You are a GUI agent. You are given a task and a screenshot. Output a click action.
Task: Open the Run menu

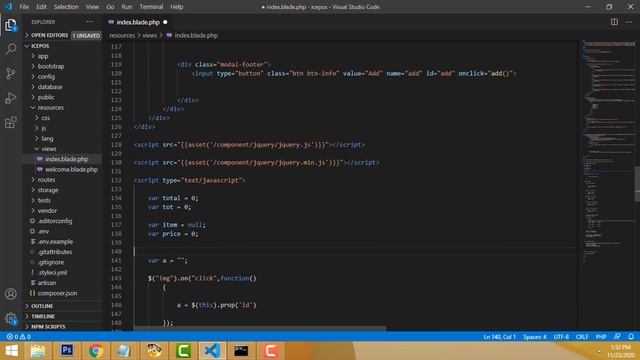[127, 7]
